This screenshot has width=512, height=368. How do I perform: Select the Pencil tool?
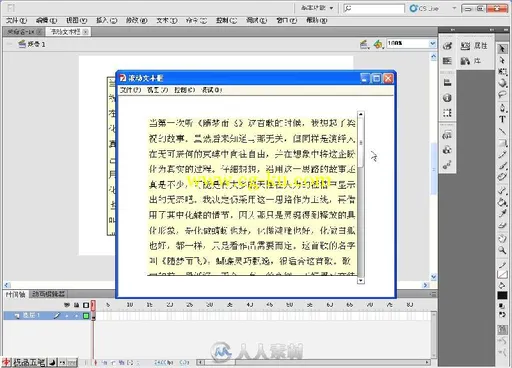pos(502,154)
